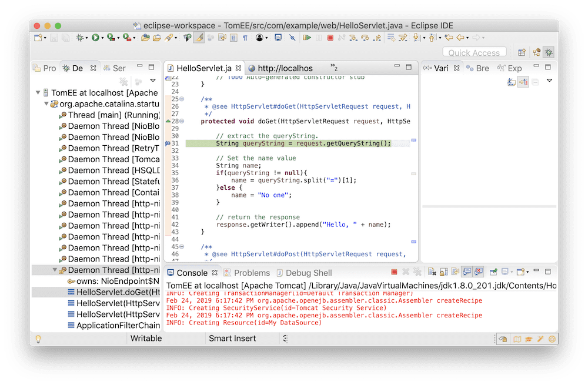Open the Debug view menu triangle

(153, 80)
